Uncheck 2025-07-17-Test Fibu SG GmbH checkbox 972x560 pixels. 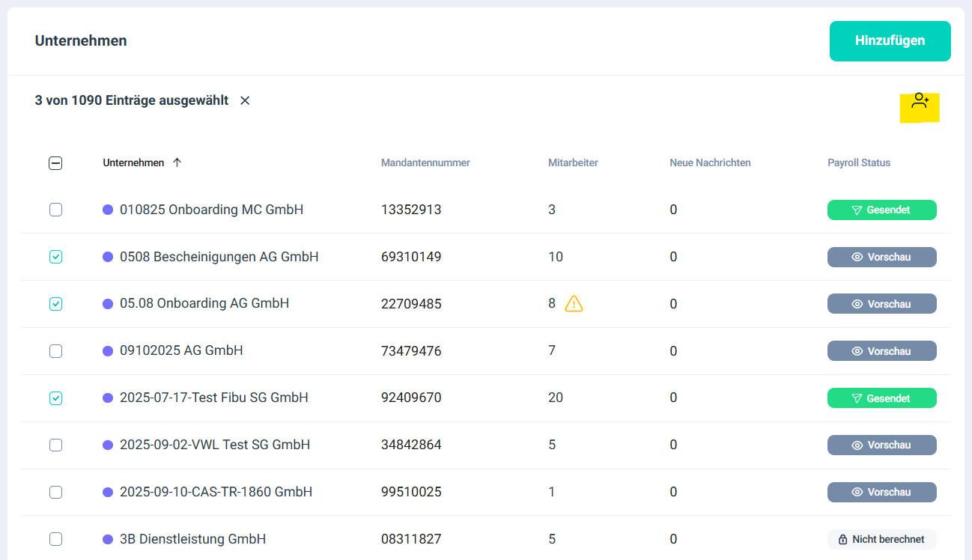coord(56,398)
